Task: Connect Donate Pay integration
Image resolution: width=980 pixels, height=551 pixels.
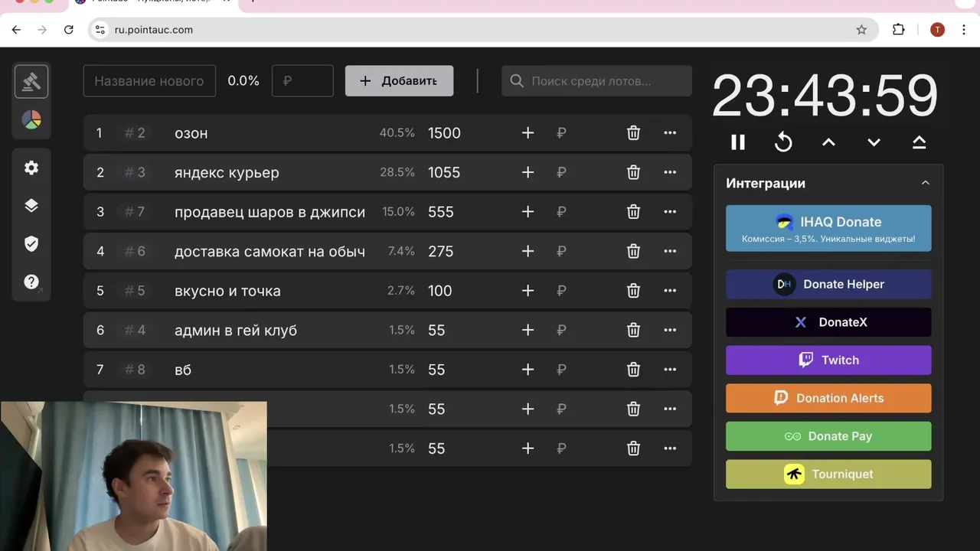Action: point(828,436)
